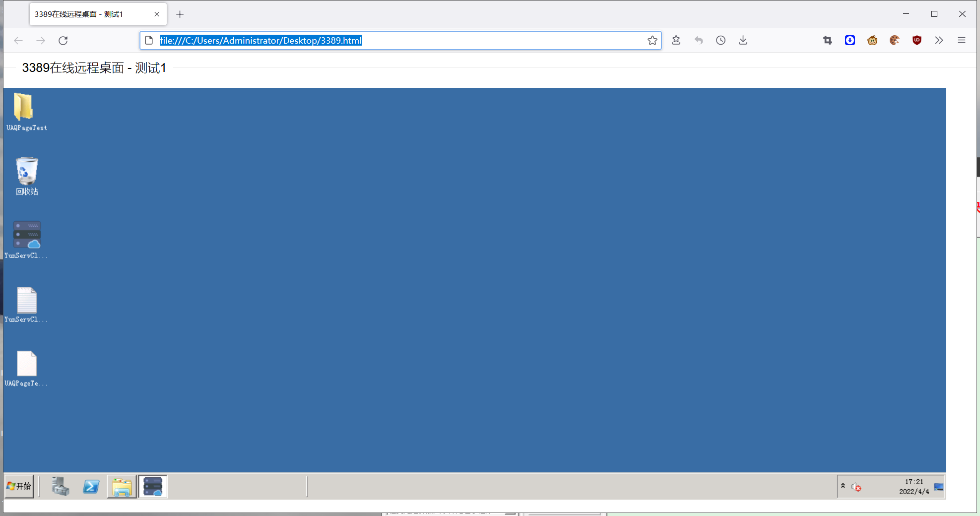
Task: Reload the 3389.html page
Action: pyautogui.click(x=63, y=41)
